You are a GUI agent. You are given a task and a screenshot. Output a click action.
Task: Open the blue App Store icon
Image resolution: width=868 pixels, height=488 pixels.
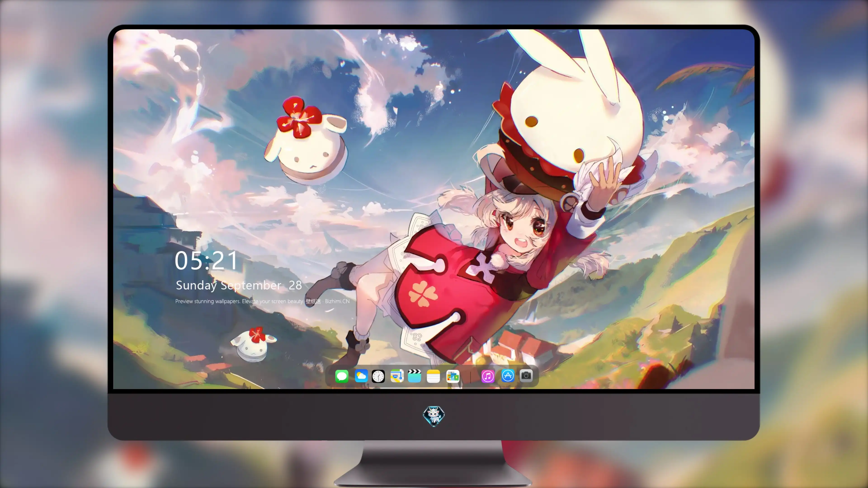pyautogui.click(x=507, y=376)
